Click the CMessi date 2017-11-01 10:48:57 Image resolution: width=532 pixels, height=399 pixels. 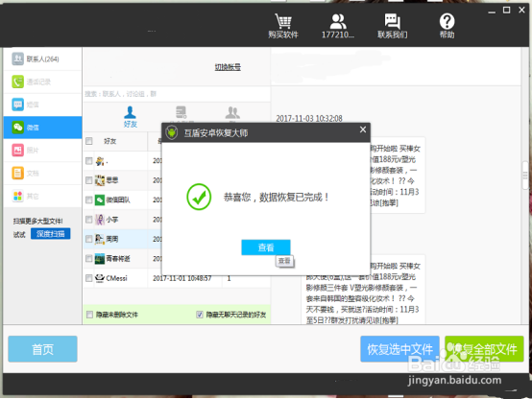coord(181,278)
